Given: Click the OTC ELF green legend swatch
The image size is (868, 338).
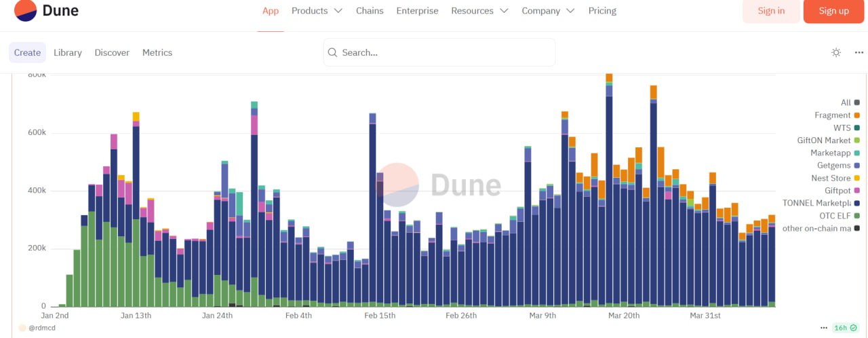Looking at the screenshot, I should coord(857,216).
